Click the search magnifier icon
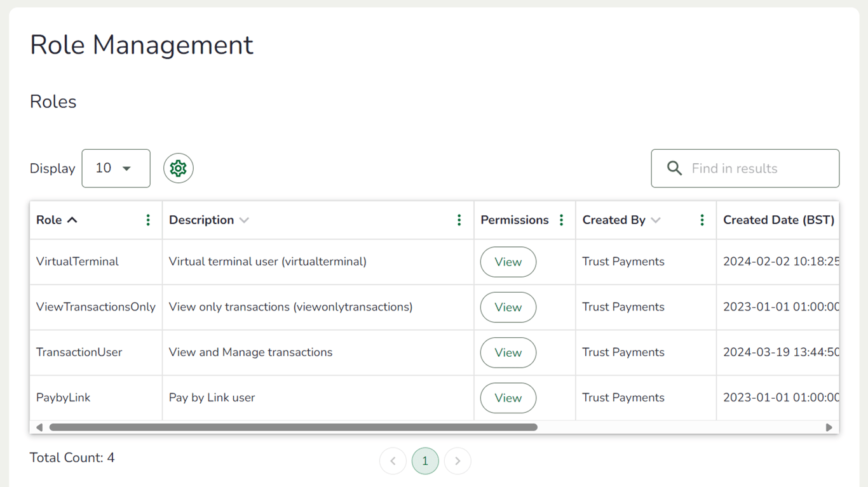The width and height of the screenshot is (868, 487). 674,168
